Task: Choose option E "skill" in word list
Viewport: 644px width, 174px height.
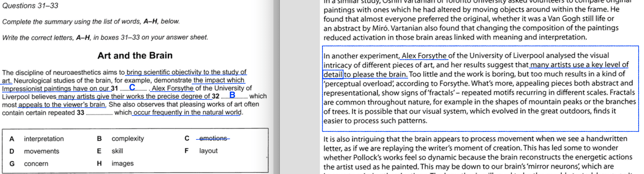Action: (117, 151)
